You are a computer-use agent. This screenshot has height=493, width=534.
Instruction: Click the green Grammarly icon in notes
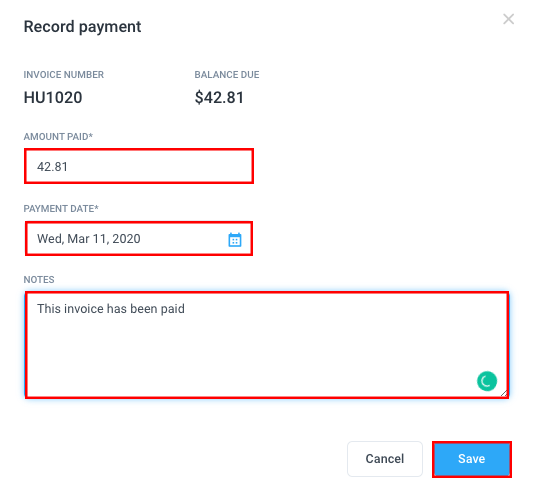tap(487, 381)
